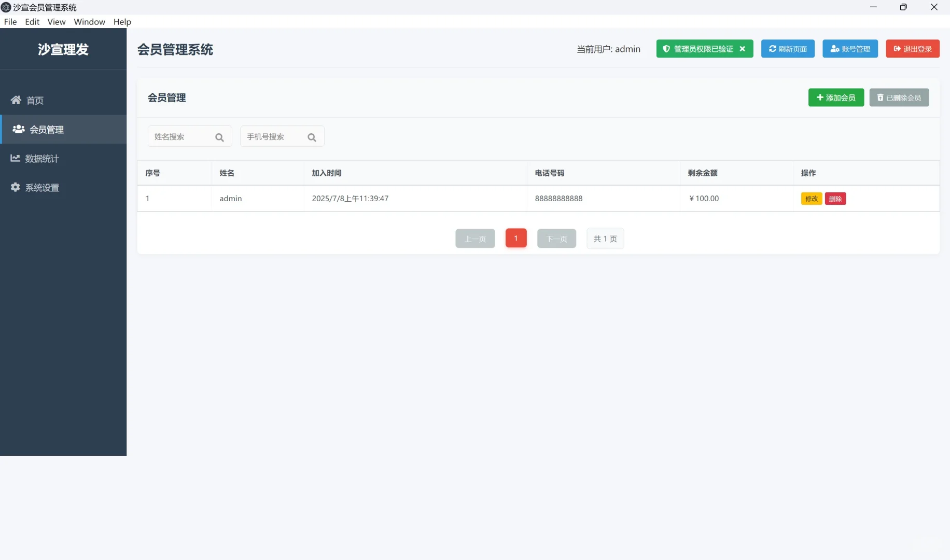Image resolution: width=950 pixels, height=560 pixels.
Task: Click the 沙宣理发 sidebar logo title
Action: click(63, 49)
